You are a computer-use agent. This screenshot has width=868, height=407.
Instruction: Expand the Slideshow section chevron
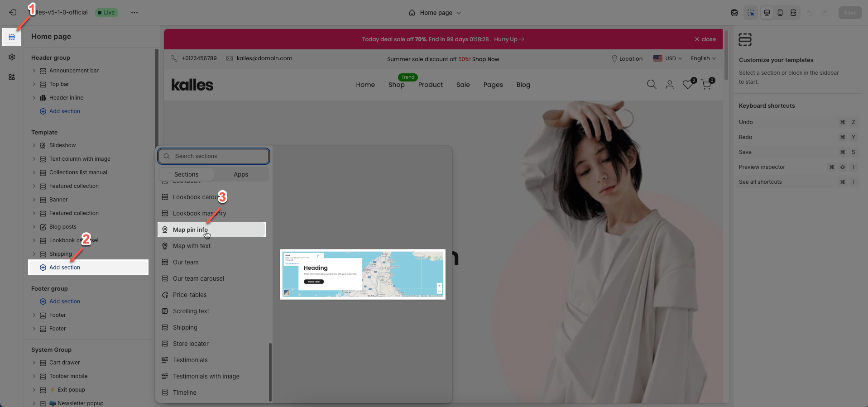(x=34, y=145)
